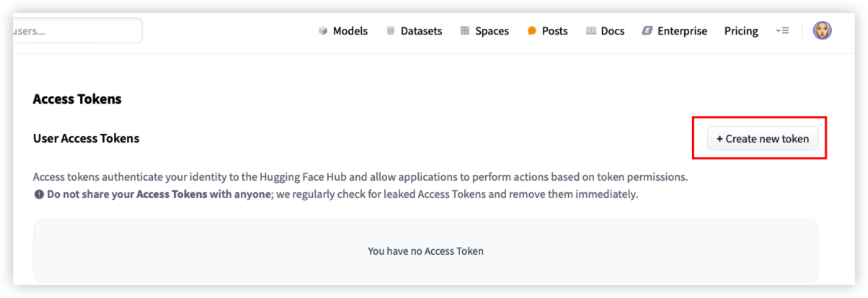Image resolution: width=868 pixels, height=298 pixels.
Task: Click the Enterprise logo icon
Action: tap(647, 31)
